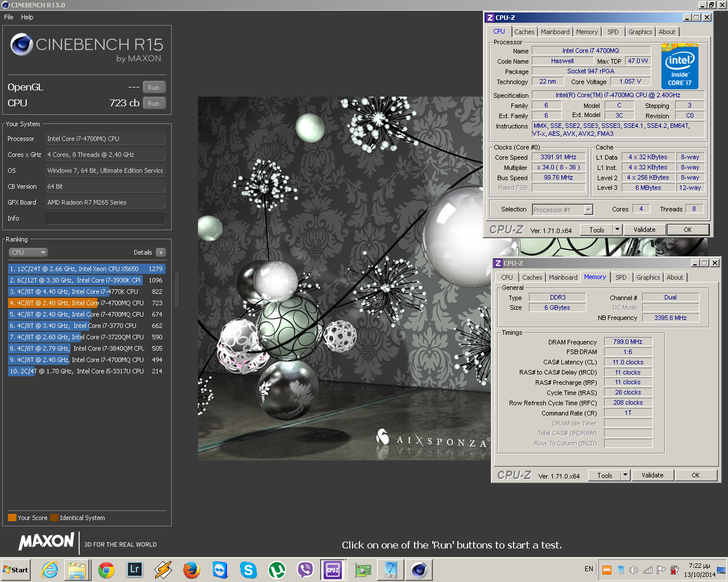Viewport: 728px width, 582px height.
Task: Select ranking row Core i5-3317U score 214
Action: tap(86, 371)
